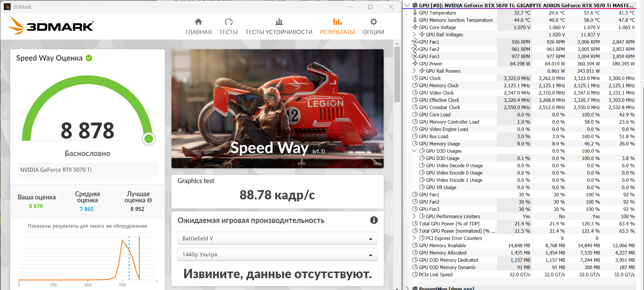Select the GPU Memory Controller Load row label

click(449, 122)
